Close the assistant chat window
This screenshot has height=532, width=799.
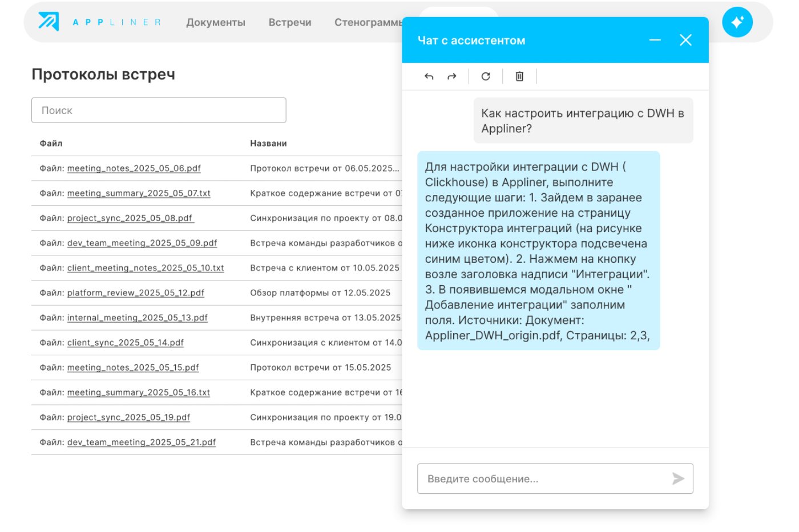(685, 40)
